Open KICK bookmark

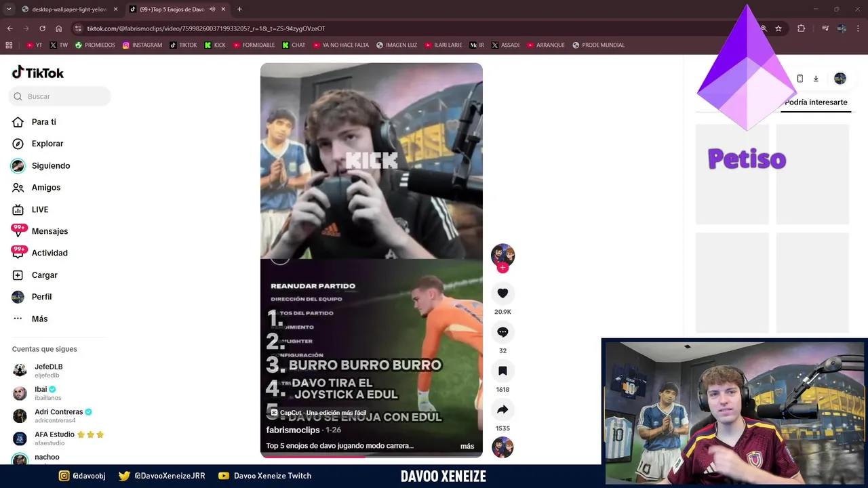click(214, 45)
